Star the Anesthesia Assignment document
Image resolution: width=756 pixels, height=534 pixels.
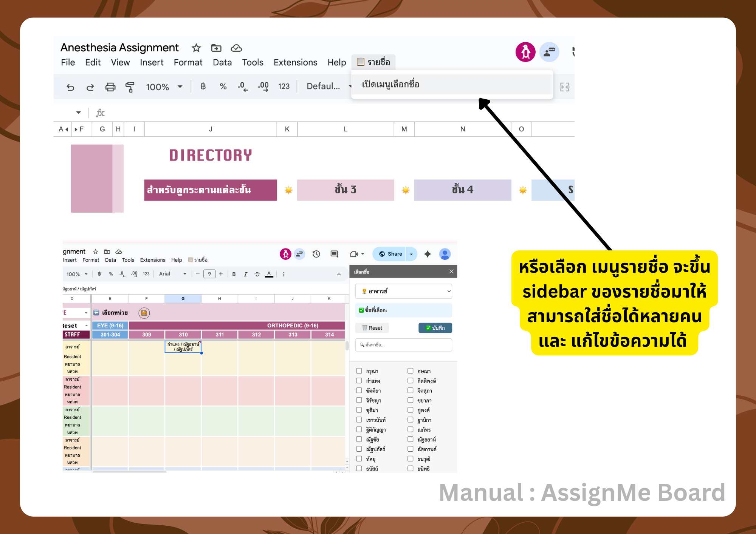(x=196, y=48)
